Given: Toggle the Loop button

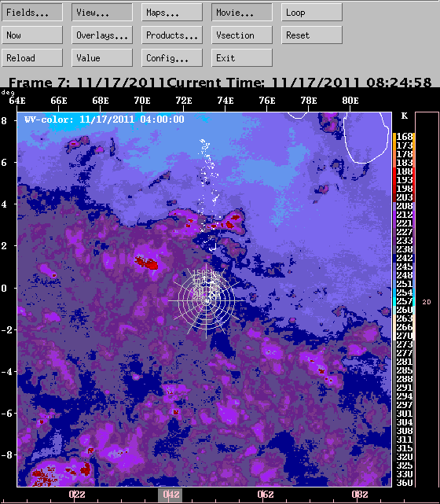Looking at the screenshot, I should [x=312, y=13].
